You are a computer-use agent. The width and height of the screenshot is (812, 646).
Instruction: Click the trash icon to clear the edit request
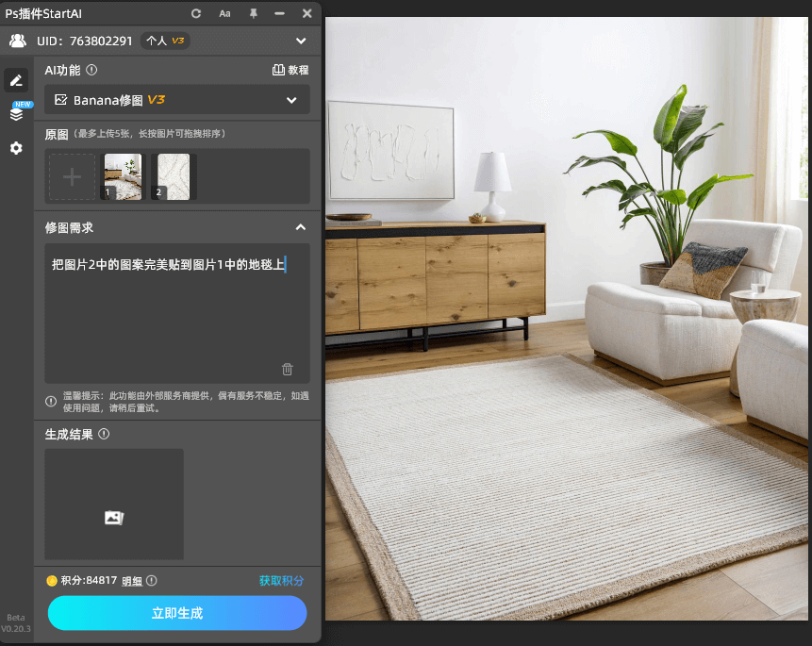pyautogui.click(x=288, y=369)
